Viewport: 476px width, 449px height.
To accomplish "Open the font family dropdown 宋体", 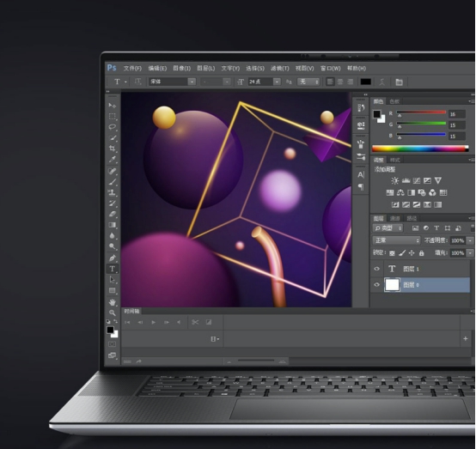I will click(172, 82).
